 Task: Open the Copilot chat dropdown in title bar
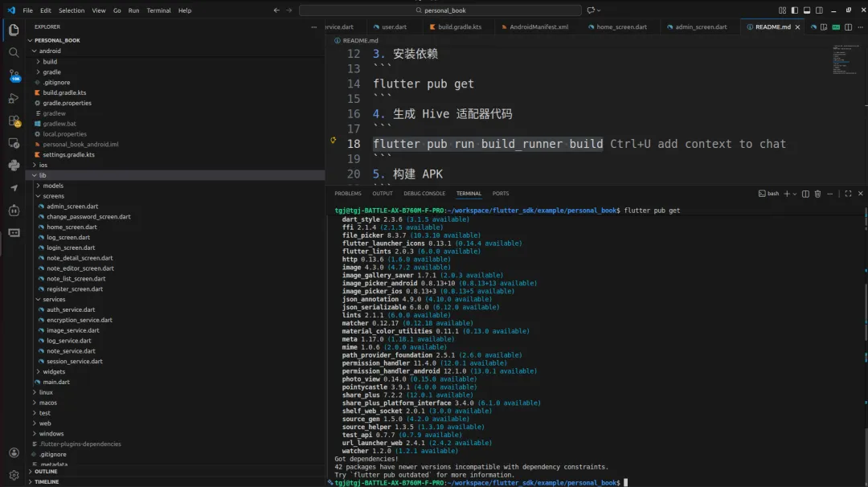(x=599, y=10)
